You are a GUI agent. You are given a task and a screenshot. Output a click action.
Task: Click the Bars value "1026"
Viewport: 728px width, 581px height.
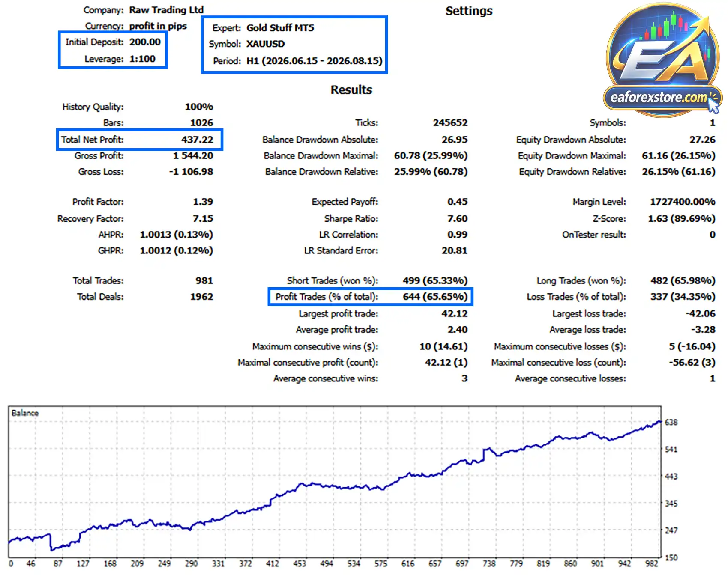pyautogui.click(x=201, y=123)
